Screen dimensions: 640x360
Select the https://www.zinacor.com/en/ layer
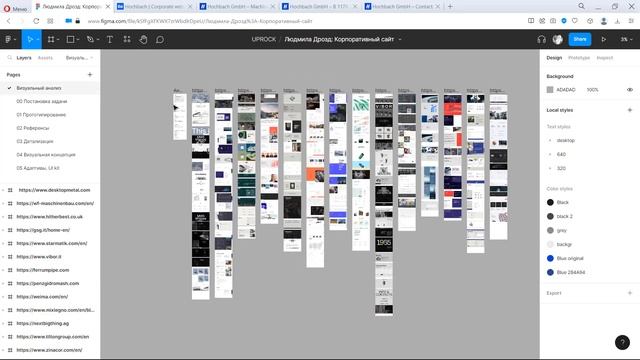(49, 350)
